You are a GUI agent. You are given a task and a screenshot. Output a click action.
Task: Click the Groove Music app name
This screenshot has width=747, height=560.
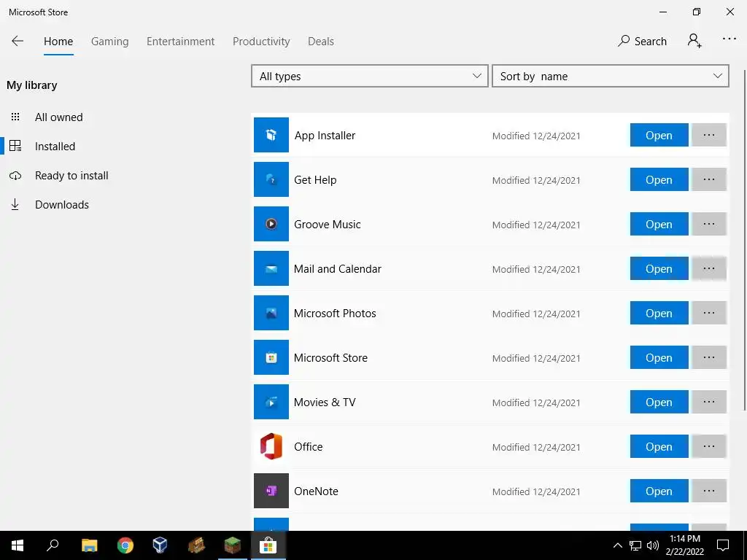pos(327,225)
